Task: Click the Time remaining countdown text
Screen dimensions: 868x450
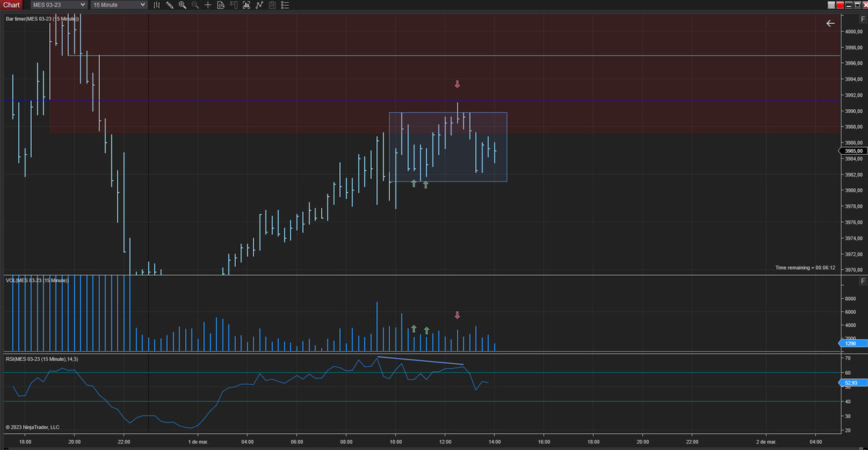Action: pyautogui.click(x=805, y=268)
